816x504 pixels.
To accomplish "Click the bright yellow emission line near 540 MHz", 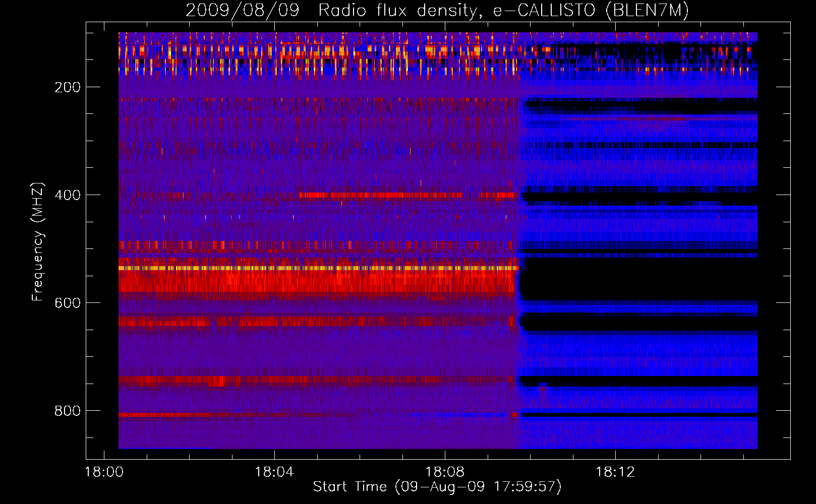I will coord(319,269).
